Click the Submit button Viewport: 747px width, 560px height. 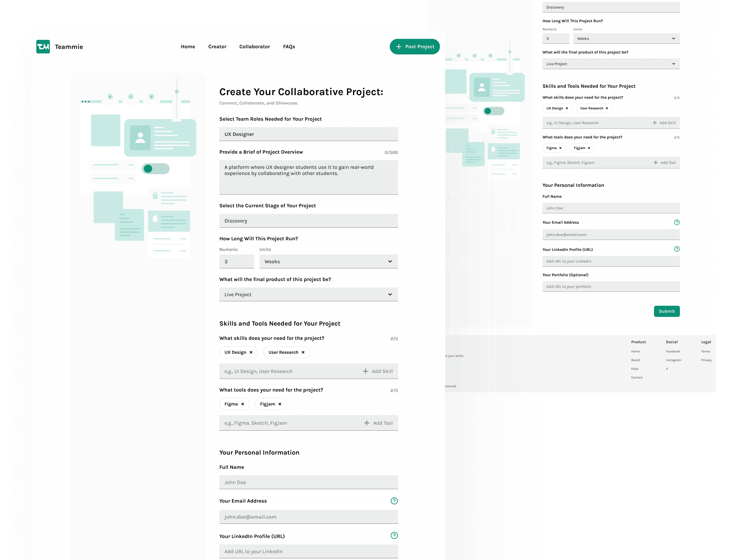(667, 311)
